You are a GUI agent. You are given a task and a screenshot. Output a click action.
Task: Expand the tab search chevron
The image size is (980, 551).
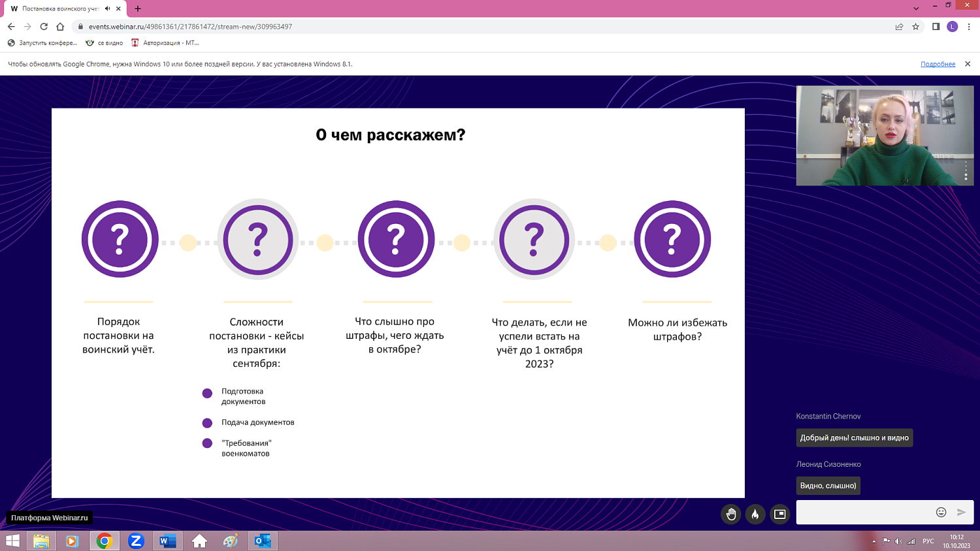click(x=916, y=8)
